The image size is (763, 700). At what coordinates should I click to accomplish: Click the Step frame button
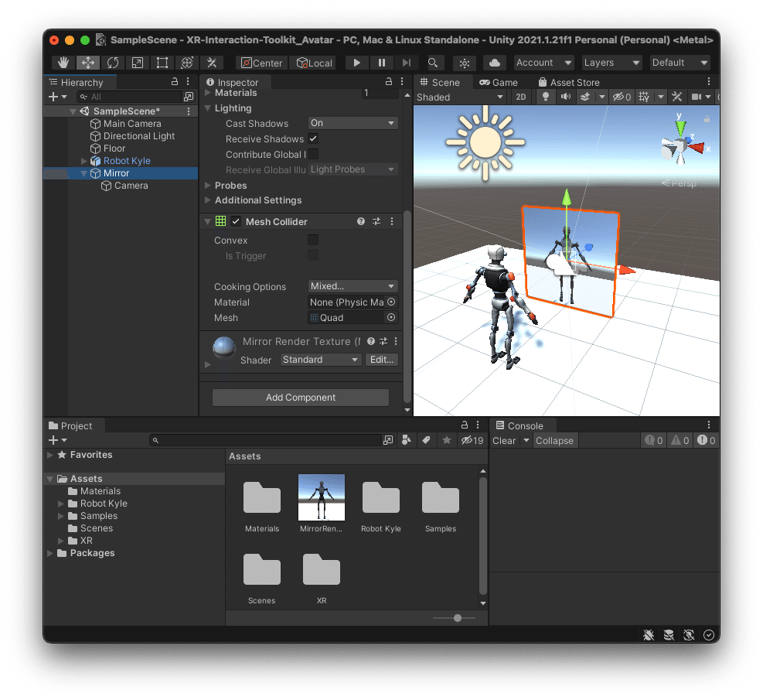(x=407, y=63)
